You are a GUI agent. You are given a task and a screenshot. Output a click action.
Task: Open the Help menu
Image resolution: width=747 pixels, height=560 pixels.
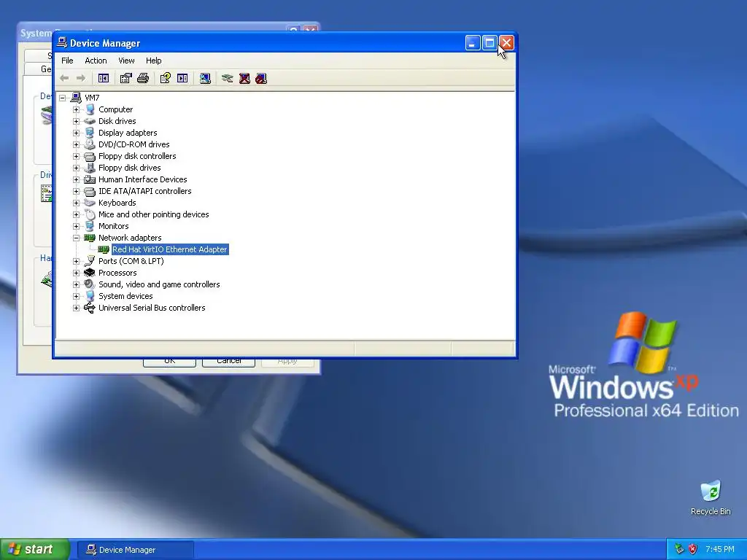[153, 61]
